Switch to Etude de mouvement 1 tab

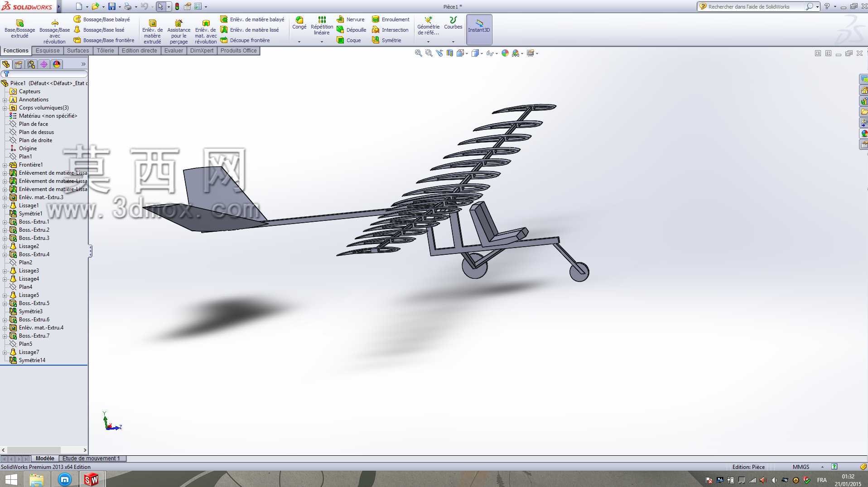[x=91, y=458]
